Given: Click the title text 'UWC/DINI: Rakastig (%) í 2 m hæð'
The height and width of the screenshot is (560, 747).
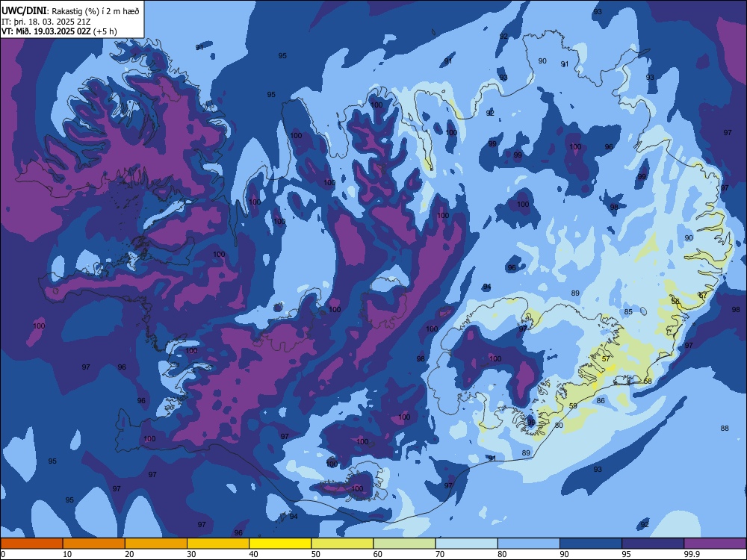Looking at the screenshot, I should click(x=70, y=11).
